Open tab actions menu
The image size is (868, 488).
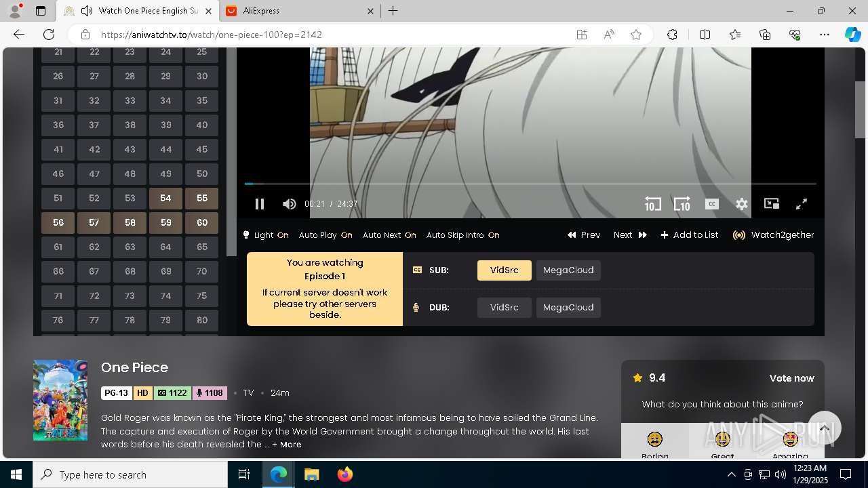[x=41, y=11]
